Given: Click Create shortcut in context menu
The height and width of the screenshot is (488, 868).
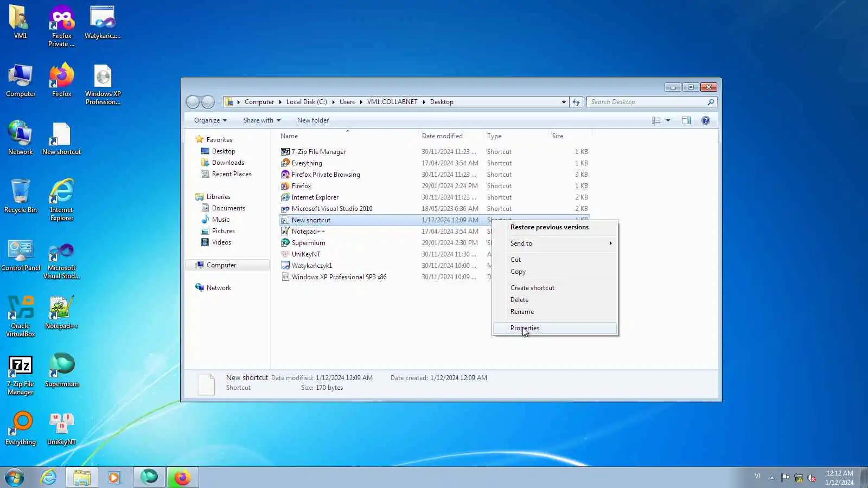Looking at the screenshot, I should point(555,288).
